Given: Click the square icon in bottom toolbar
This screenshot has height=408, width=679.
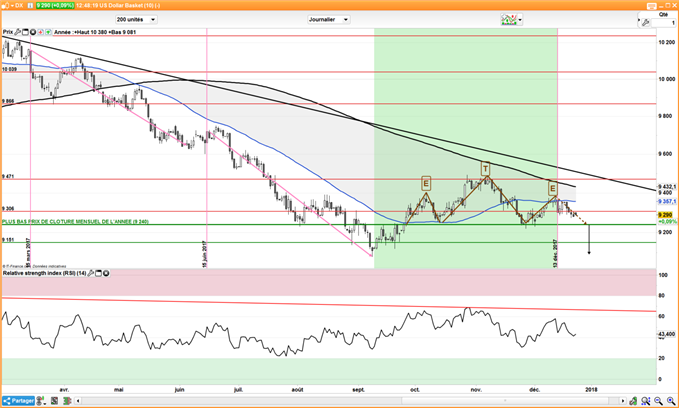Looking at the screenshot, I should pyautogui.click(x=55, y=401).
